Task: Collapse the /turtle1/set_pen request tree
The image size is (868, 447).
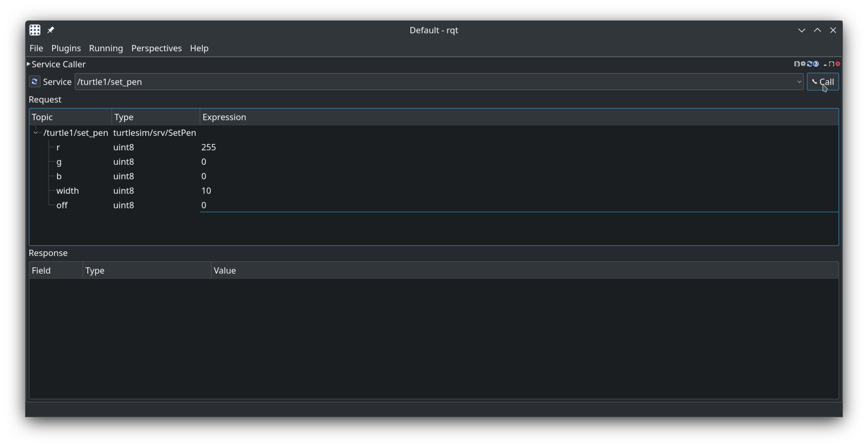Action: coord(36,133)
